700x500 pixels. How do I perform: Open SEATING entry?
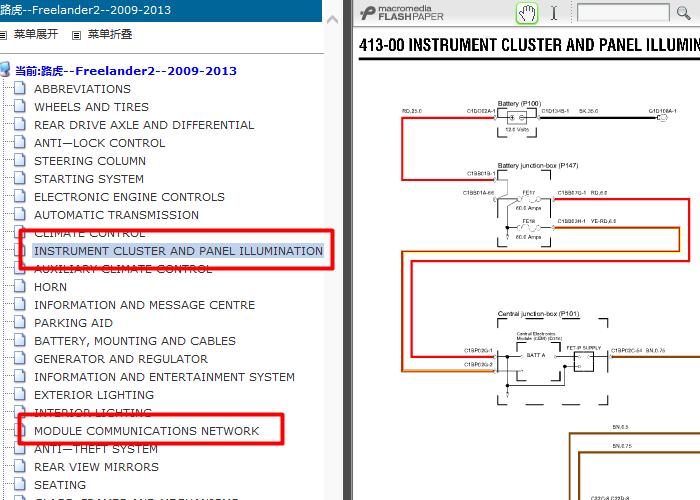pyautogui.click(x=60, y=485)
